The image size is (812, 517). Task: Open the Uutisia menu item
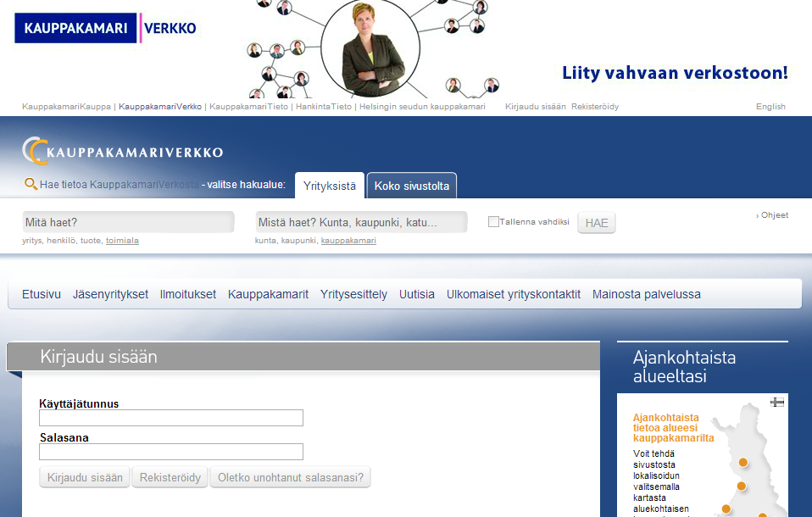pyautogui.click(x=417, y=294)
